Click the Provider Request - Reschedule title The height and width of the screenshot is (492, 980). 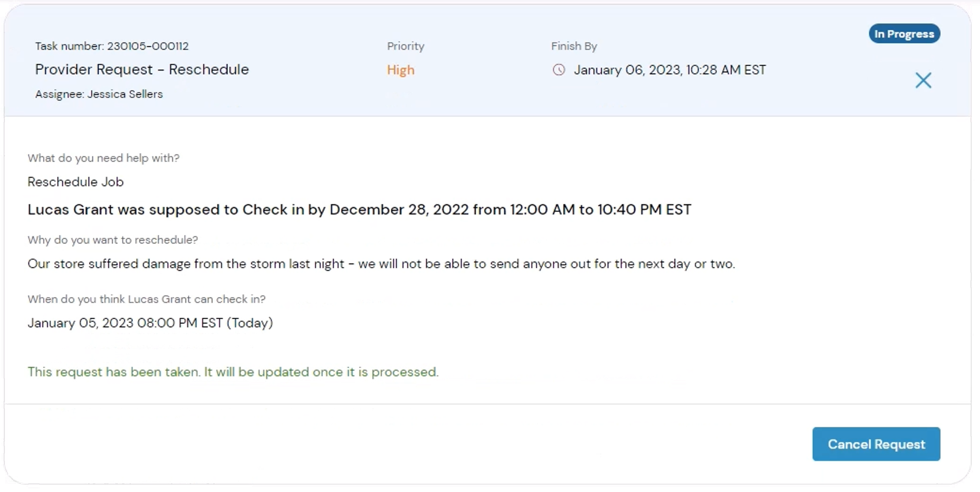142,70
